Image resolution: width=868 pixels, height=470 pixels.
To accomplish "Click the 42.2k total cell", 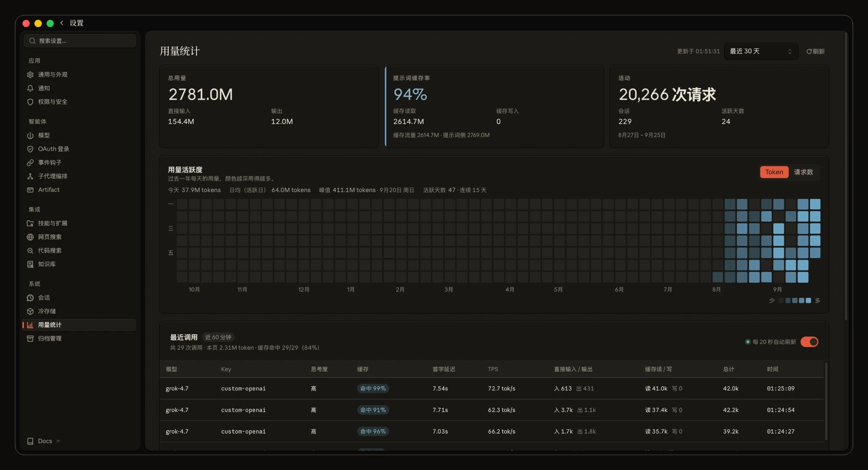I will click(731, 410).
